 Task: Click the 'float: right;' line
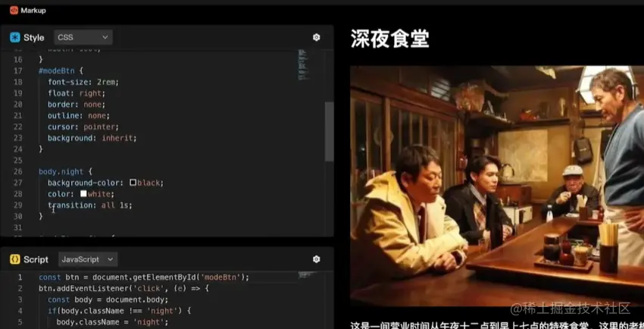pyautogui.click(x=77, y=93)
